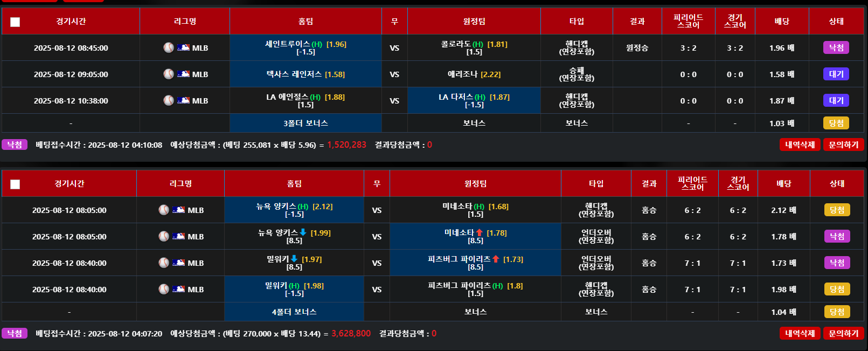Click MLB logo in Yankees handicap row
The width and height of the screenshot is (868, 351).
tap(178, 210)
